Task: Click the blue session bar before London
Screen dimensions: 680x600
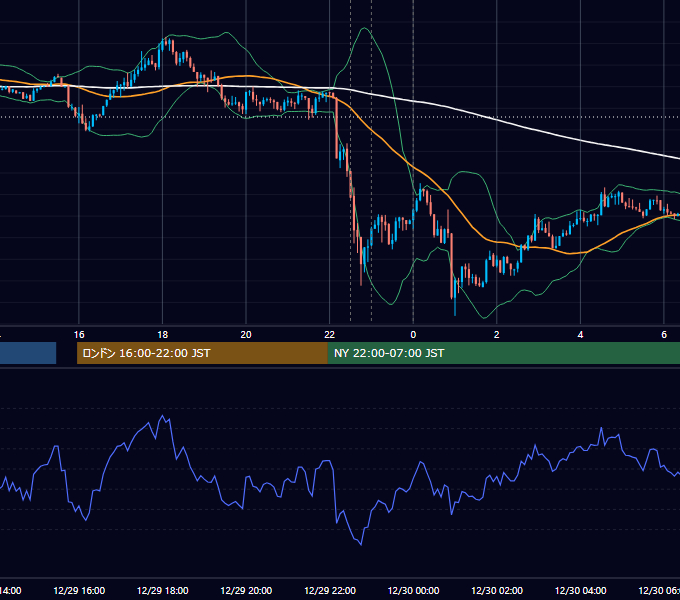Action: [28, 353]
